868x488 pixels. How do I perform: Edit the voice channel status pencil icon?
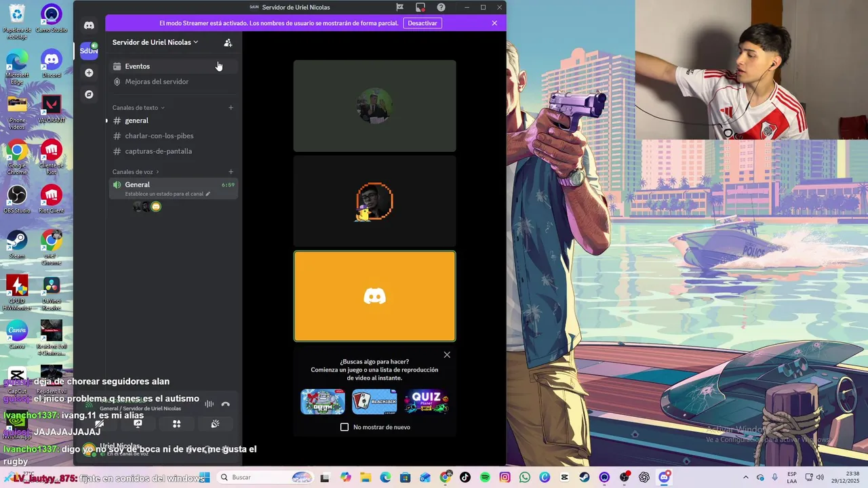click(208, 194)
